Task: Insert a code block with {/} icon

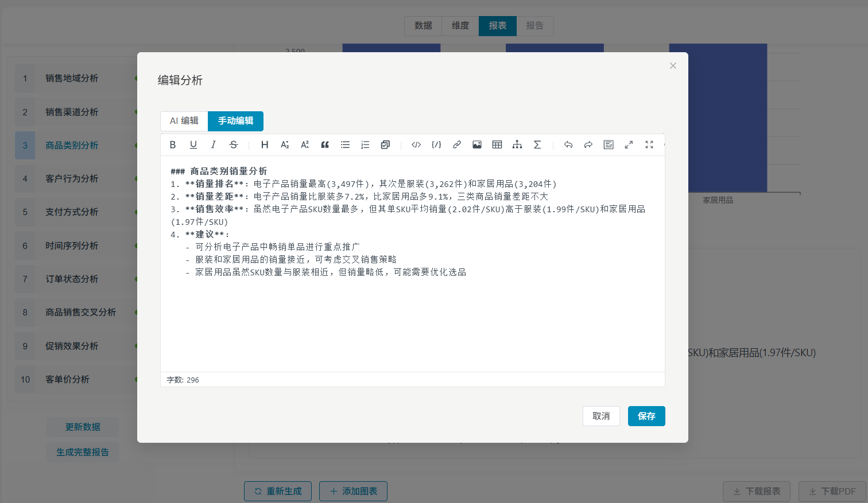Action: (436, 145)
